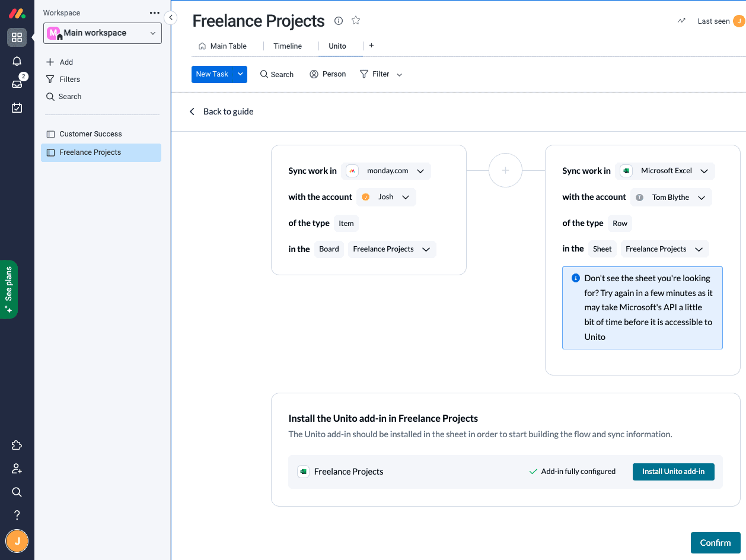Click the back arrow next to Back to guide
The height and width of the screenshot is (560, 746).
tap(192, 112)
